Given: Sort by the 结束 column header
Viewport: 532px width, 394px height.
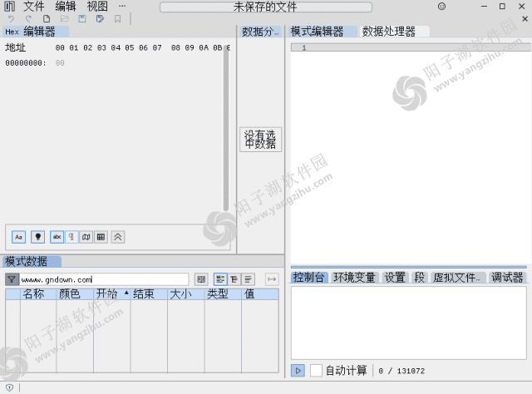Looking at the screenshot, I should (149, 294).
